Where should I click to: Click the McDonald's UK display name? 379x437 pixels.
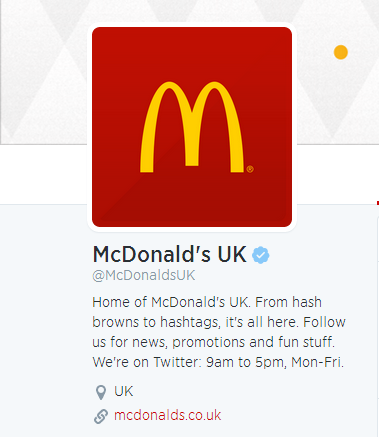170,254
